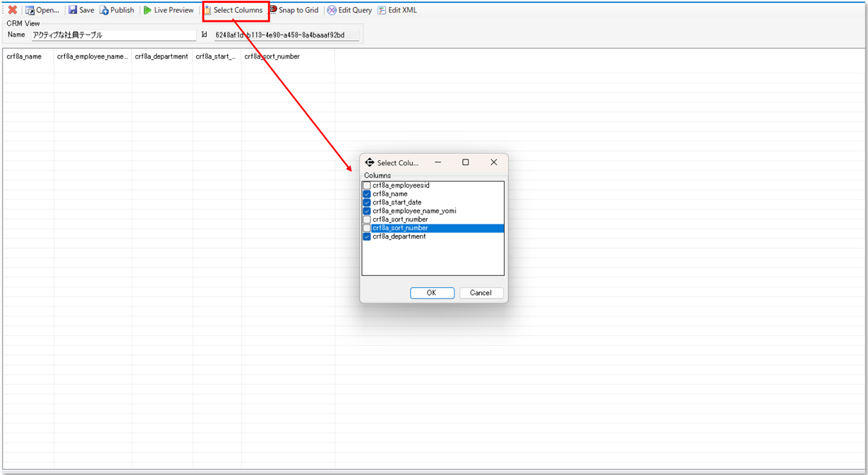Open a view with the Open... tool
This screenshot has width=868, height=475.
(42, 11)
